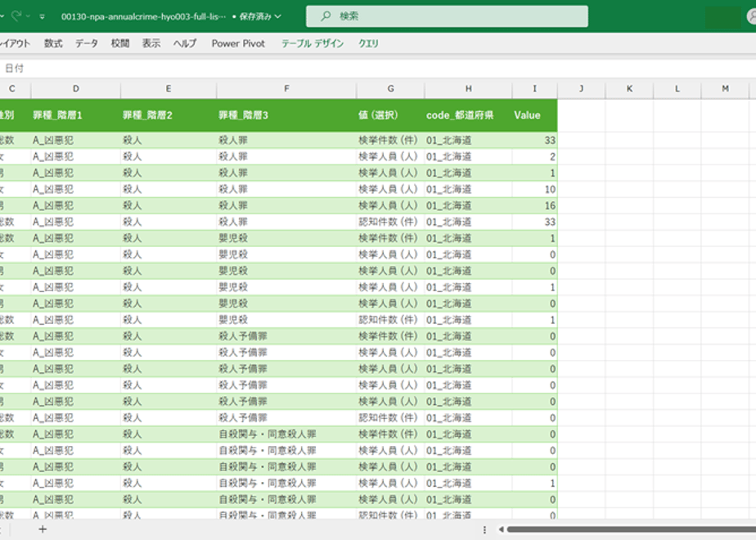Click the first 嬰児殺 cell in column F
This screenshot has height=540, width=756.
[286, 238]
